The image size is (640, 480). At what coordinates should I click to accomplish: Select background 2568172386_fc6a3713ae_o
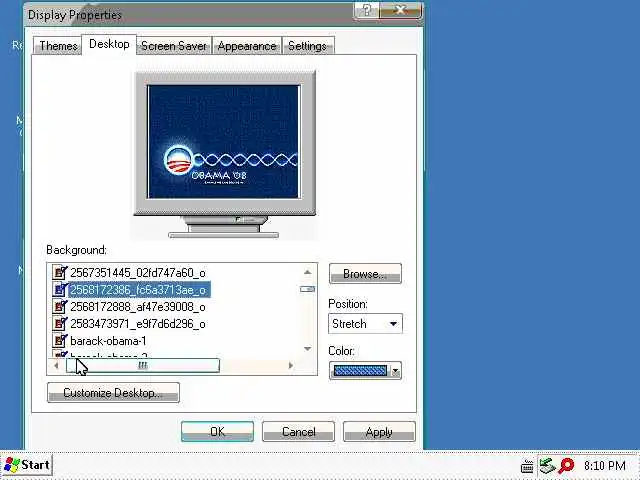pos(138,290)
